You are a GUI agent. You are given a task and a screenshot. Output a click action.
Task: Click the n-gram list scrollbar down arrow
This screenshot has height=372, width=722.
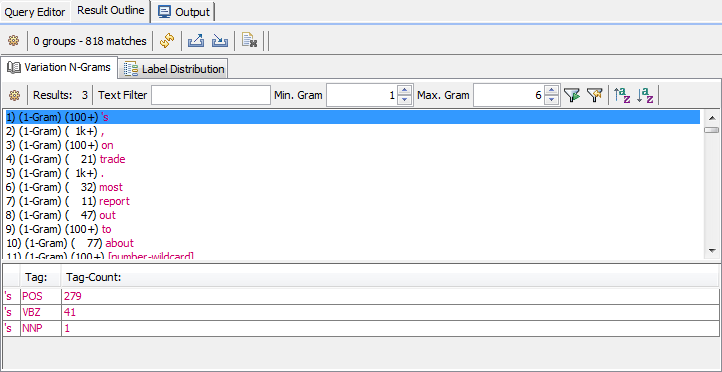[711, 251]
